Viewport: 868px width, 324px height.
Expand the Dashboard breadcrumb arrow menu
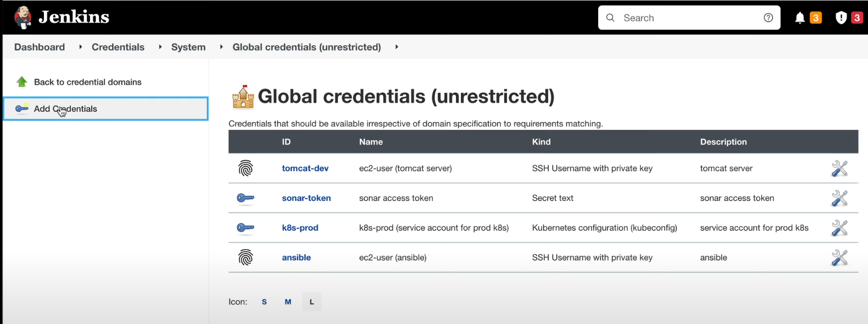81,47
